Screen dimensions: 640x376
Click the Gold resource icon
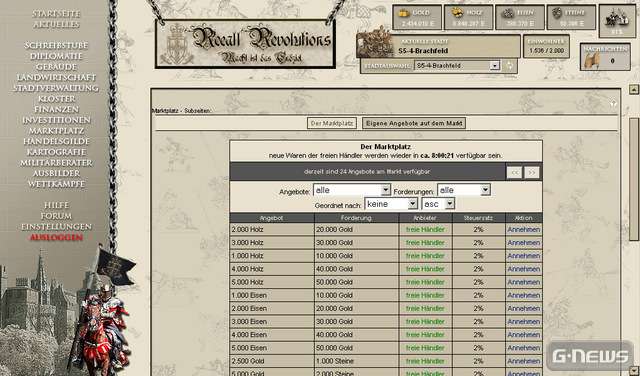(404, 13)
